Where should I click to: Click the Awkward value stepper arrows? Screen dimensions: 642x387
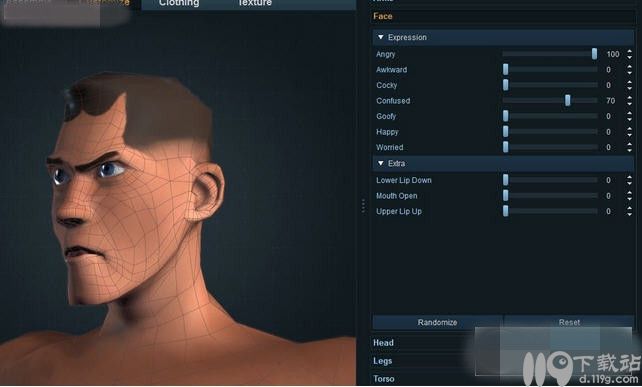(x=629, y=70)
